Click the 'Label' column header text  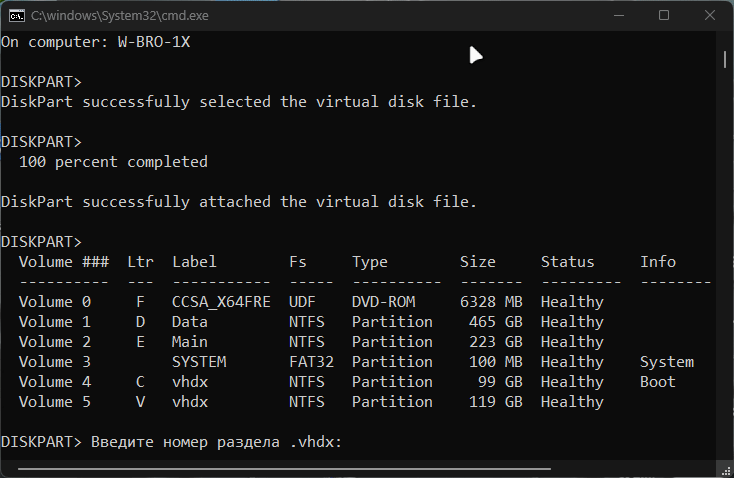[x=194, y=262]
